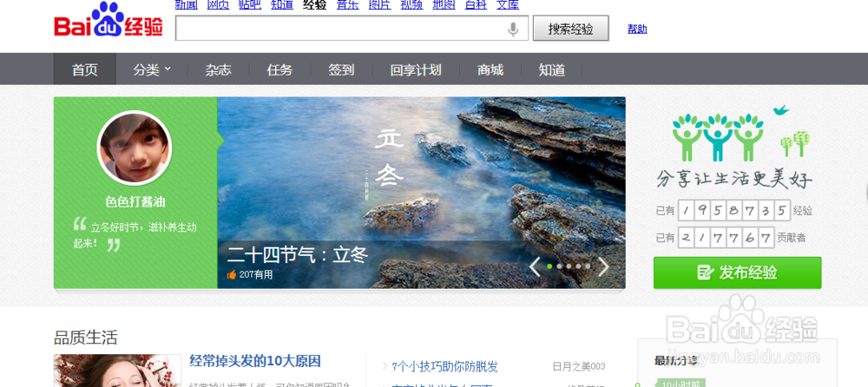Open the 帮助 help link
The height and width of the screenshot is (387, 868).
coord(637,29)
